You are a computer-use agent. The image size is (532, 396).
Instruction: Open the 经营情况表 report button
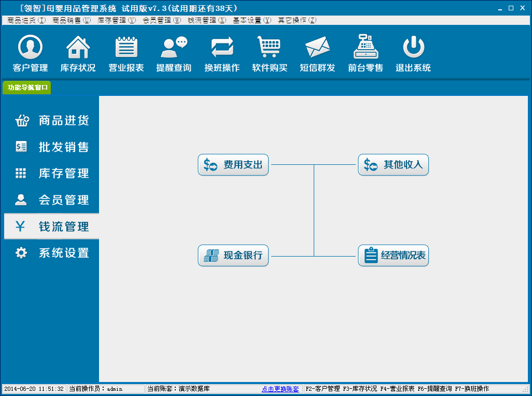(394, 256)
